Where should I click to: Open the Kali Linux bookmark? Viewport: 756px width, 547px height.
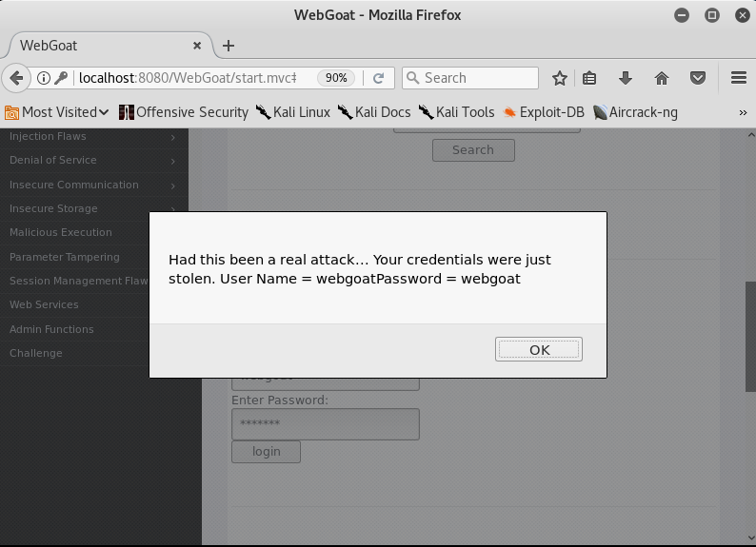pos(293,112)
